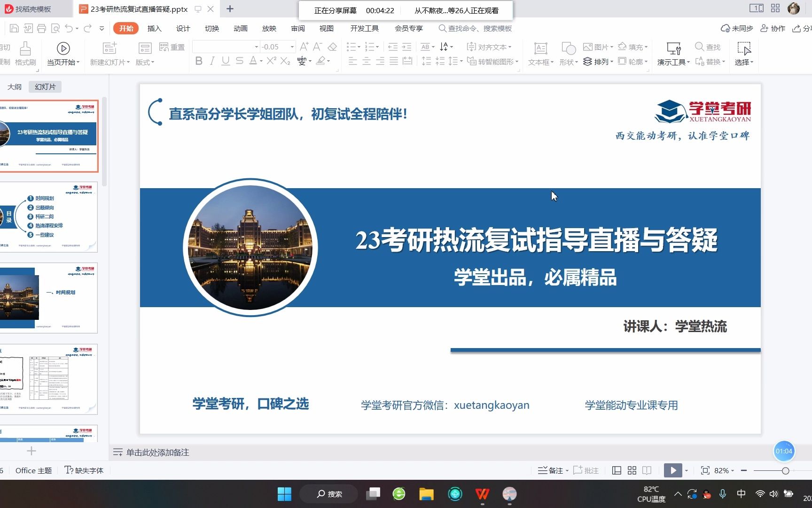Click the Print icon in quick access toolbar
The image size is (812, 508).
(41, 29)
